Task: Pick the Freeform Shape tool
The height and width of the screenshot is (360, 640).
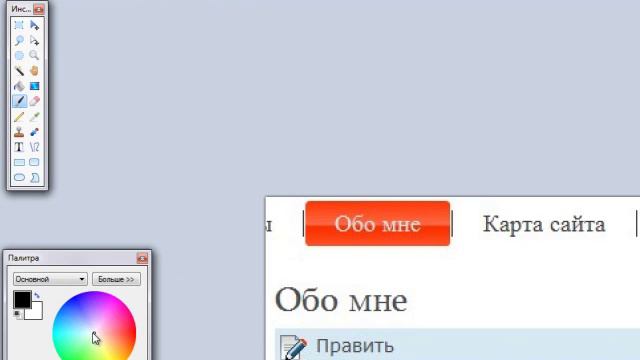Action: 35,178
